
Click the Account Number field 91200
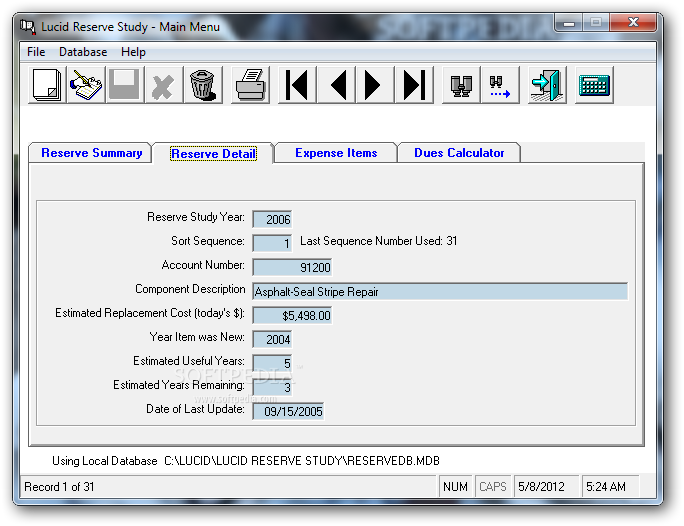point(292,267)
